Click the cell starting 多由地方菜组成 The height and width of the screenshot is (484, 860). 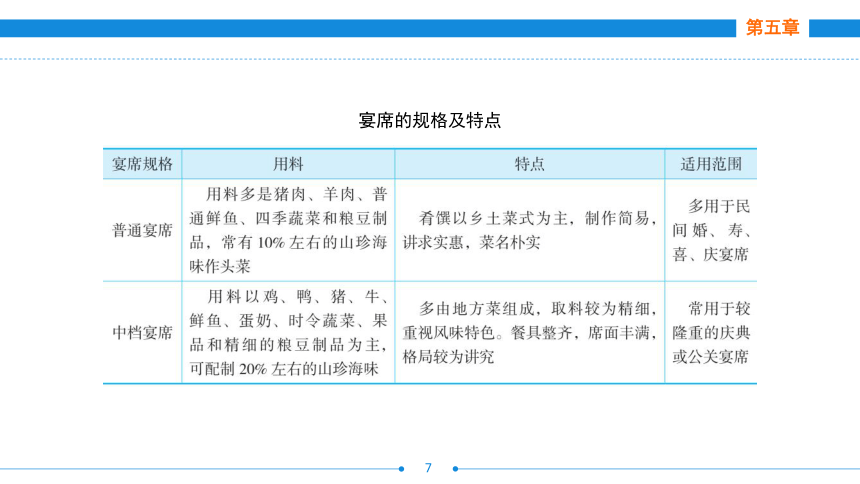(529, 333)
